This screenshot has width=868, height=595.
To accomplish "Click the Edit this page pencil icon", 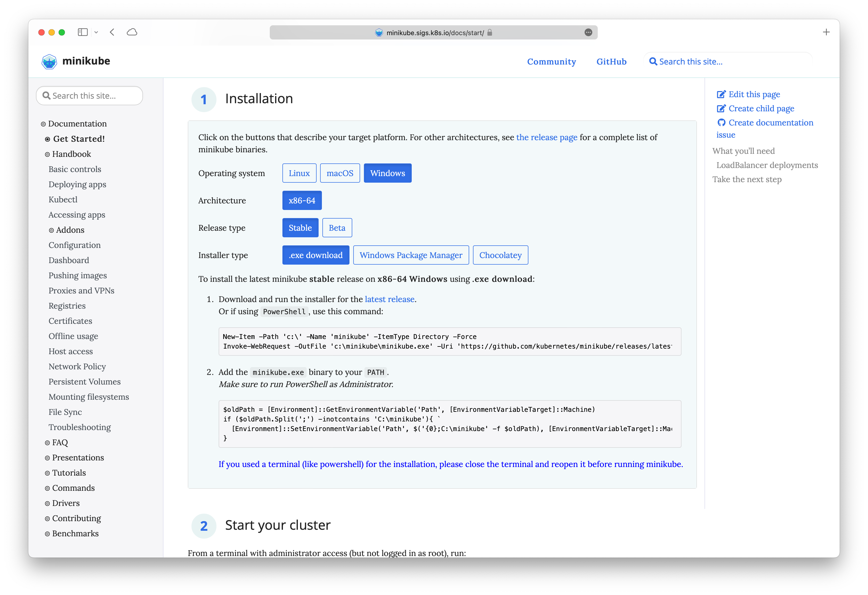I will pos(721,94).
